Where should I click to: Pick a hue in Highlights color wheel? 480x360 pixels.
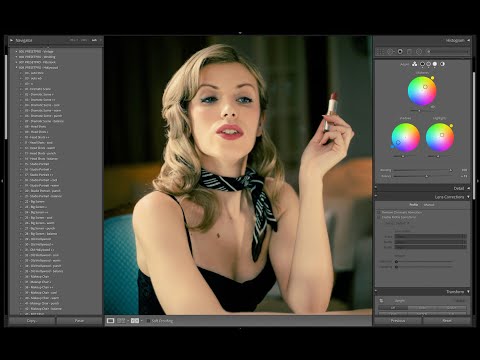pos(440,137)
